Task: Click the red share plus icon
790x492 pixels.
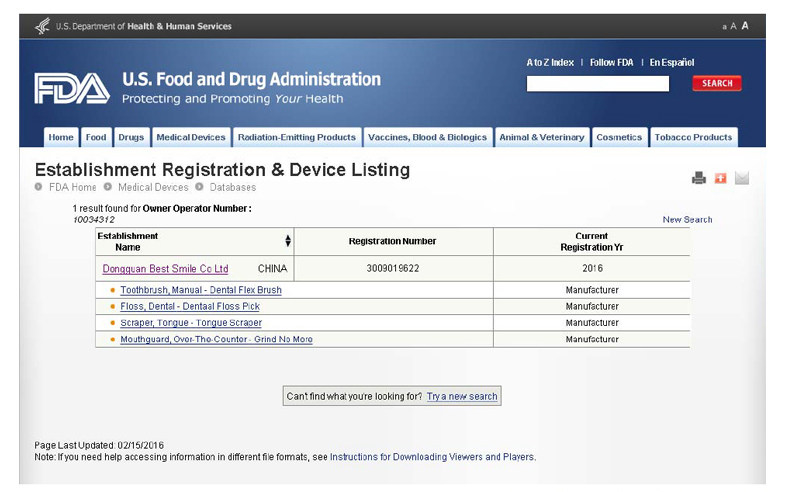Action: 720,178
